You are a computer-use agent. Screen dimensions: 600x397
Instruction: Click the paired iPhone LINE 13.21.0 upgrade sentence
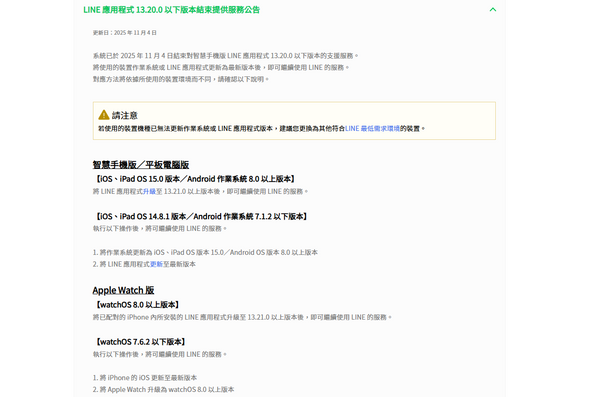tap(242, 317)
